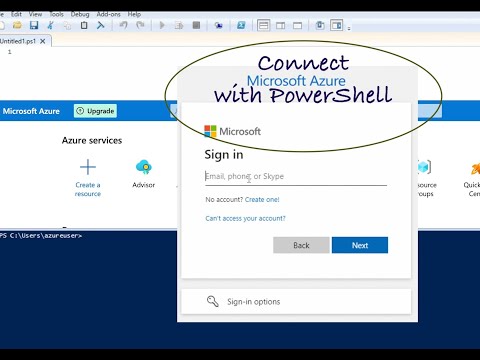
Task: Select the Untitled1.ps1 script tab
Action: point(18,41)
